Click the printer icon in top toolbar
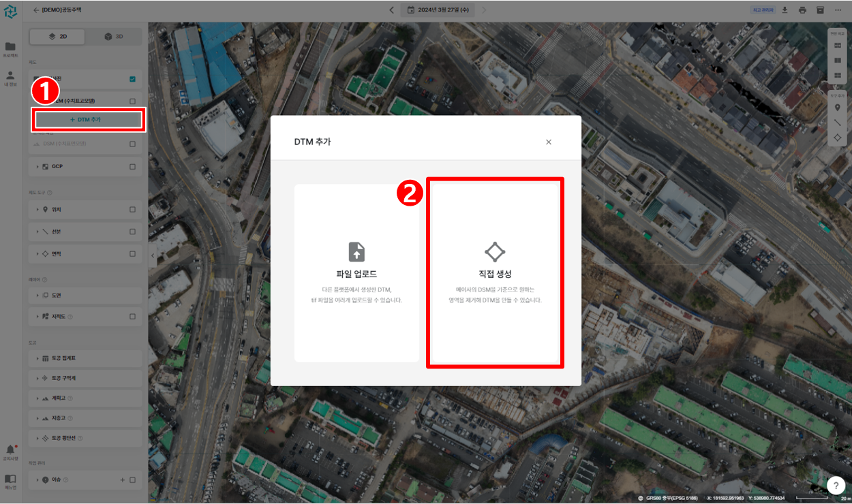The height and width of the screenshot is (504, 852). click(x=802, y=10)
